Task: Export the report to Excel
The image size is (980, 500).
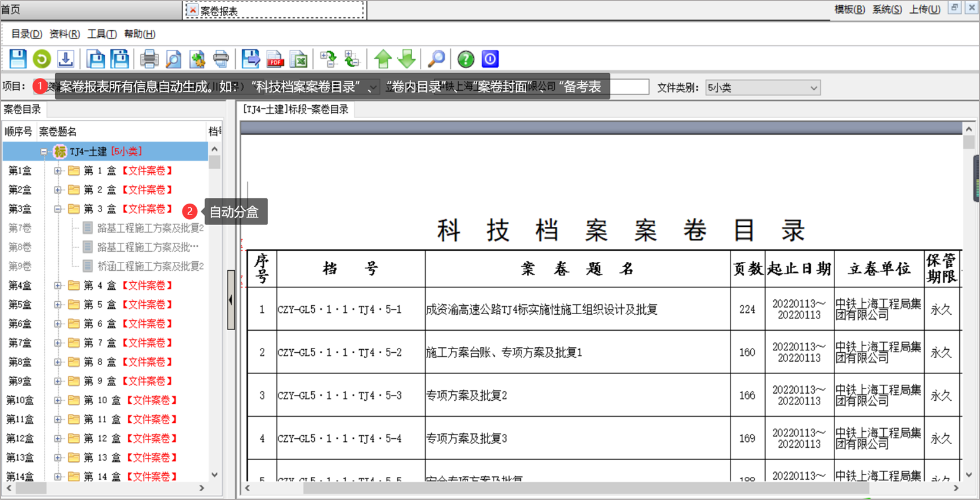Action: tap(299, 59)
